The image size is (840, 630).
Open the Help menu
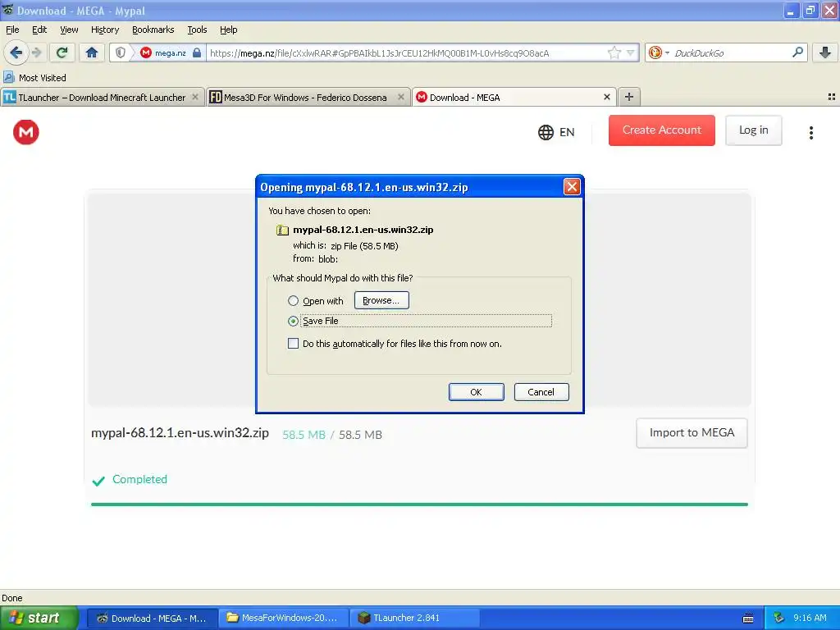228,30
